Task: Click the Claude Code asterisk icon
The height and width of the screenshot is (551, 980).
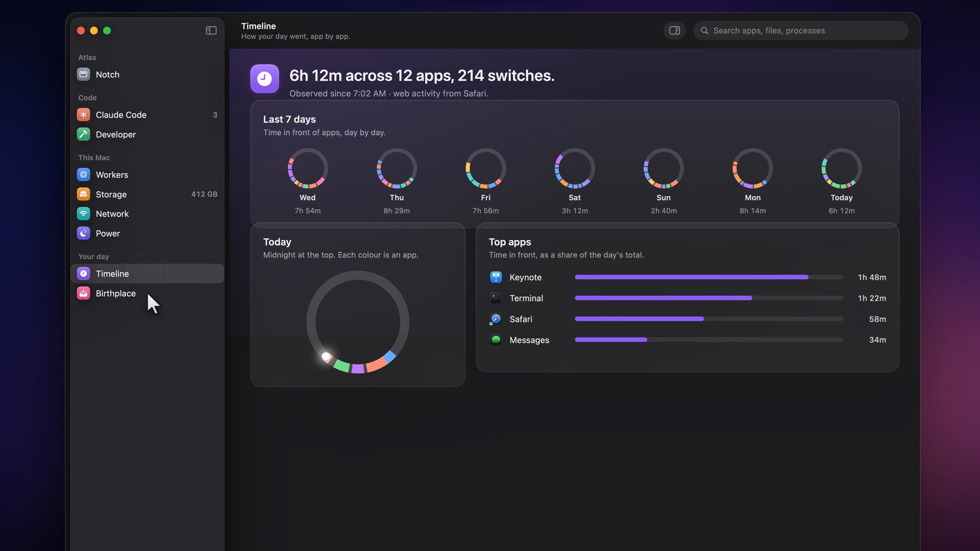Action: point(83,115)
